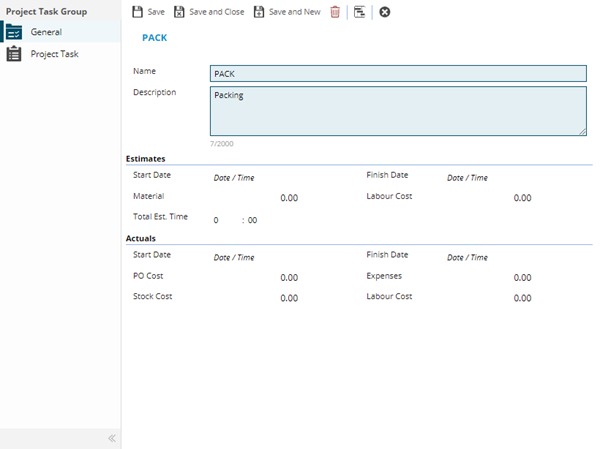Collapse the left sidebar panel

pos(112,438)
